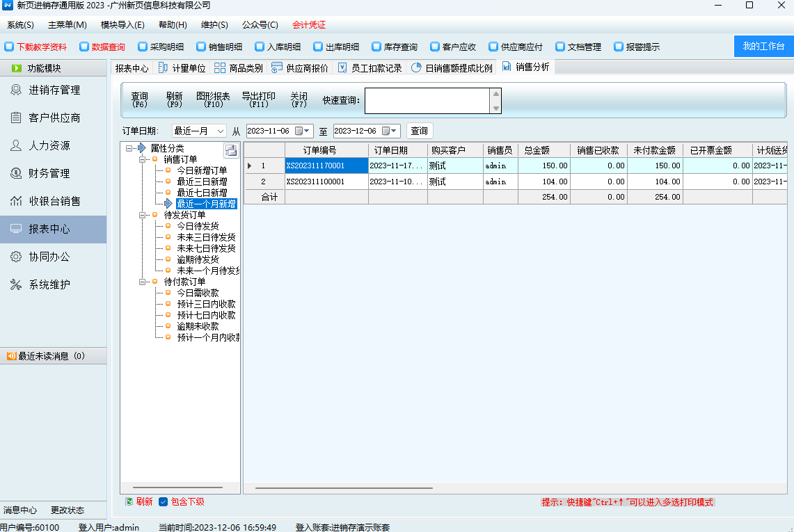Open the red 会计凭证 menu
The height and width of the screenshot is (532, 794).
click(x=309, y=25)
